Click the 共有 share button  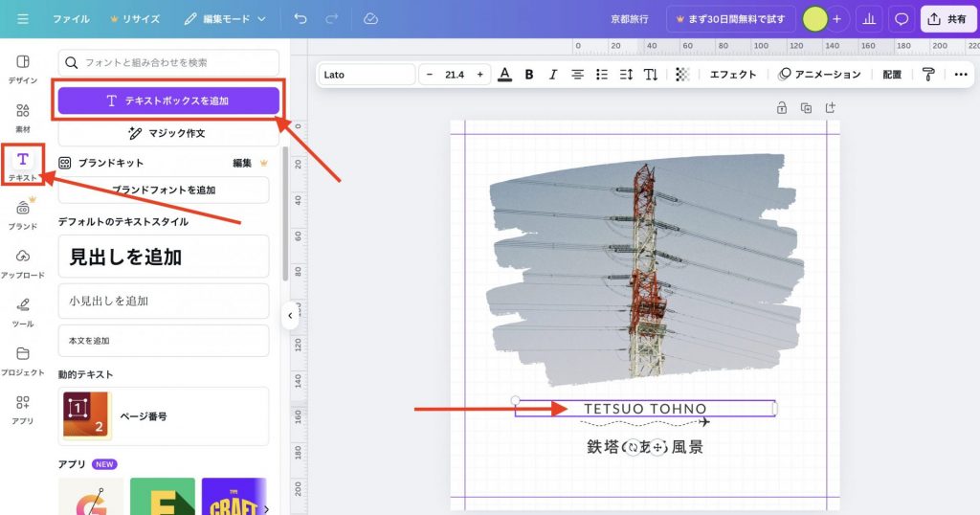947,19
